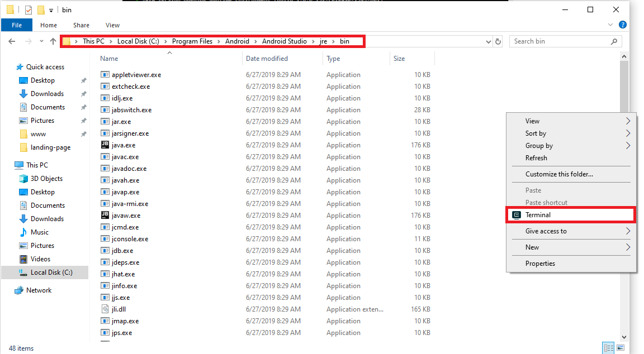Expand the Give access to submenu arrow
The width and height of the screenshot is (644, 354).
tap(628, 231)
